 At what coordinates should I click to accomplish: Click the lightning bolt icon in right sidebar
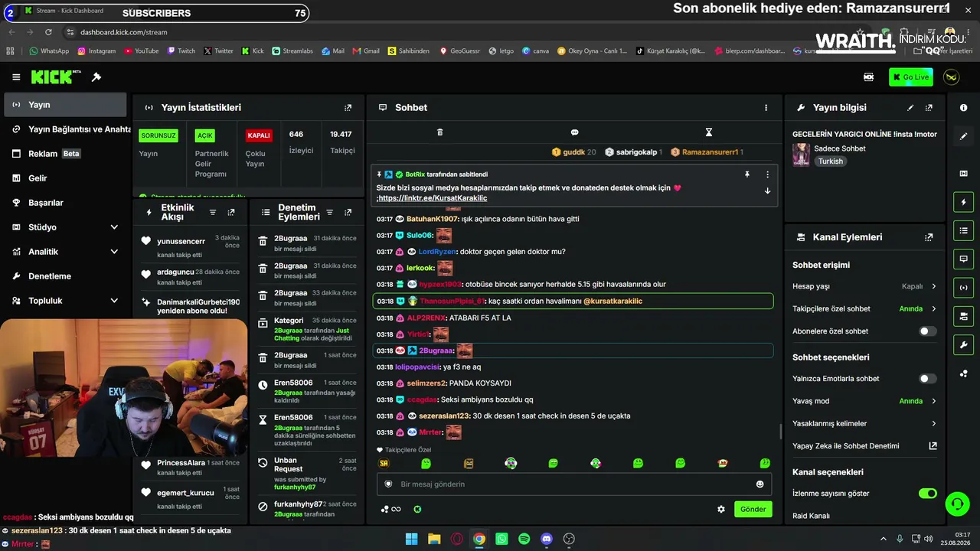click(963, 202)
